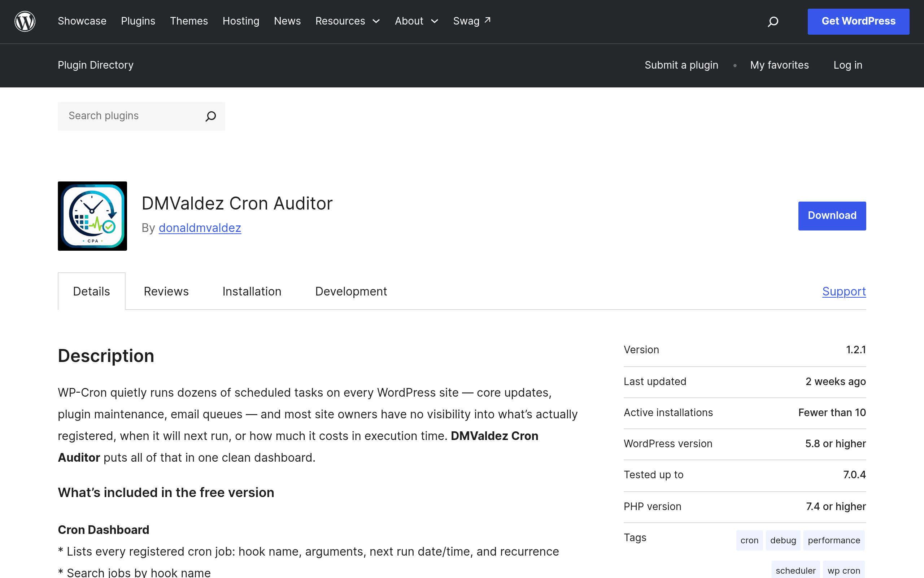Click the cron tag
Viewport: 924px width, 578px height.
pos(750,540)
